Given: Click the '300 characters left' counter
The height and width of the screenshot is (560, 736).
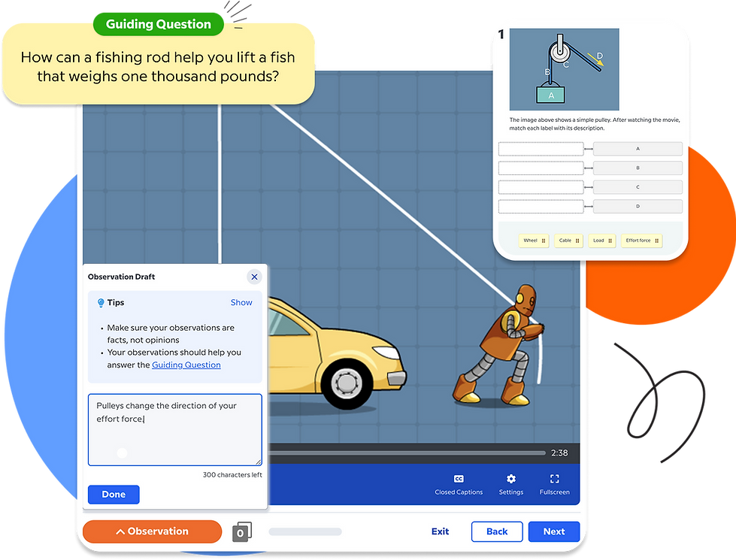Looking at the screenshot, I should coord(232,474).
